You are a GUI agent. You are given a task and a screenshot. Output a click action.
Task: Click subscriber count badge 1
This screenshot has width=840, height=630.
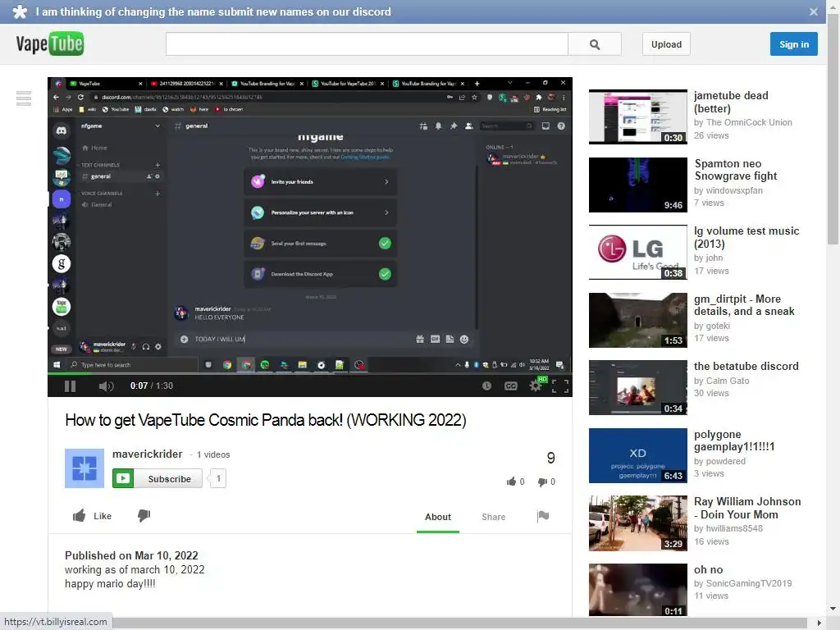(218, 478)
